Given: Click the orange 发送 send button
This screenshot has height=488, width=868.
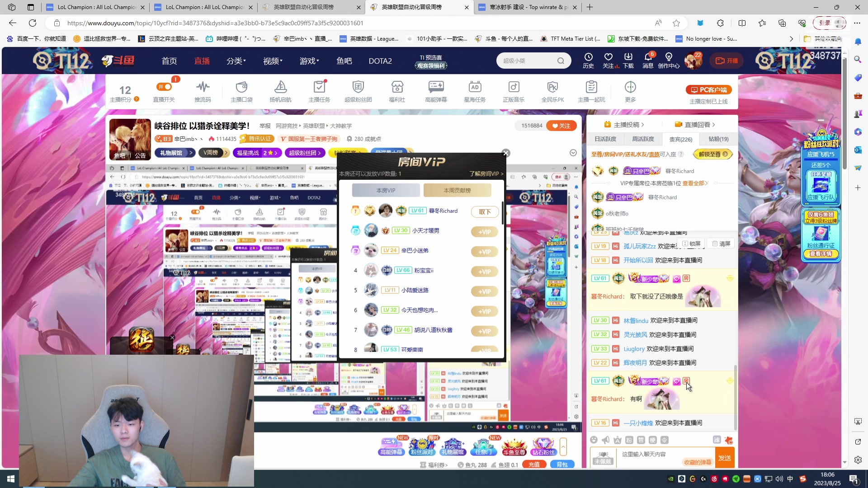Looking at the screenshot, I should pyautogui.click(x=725, y=458).
